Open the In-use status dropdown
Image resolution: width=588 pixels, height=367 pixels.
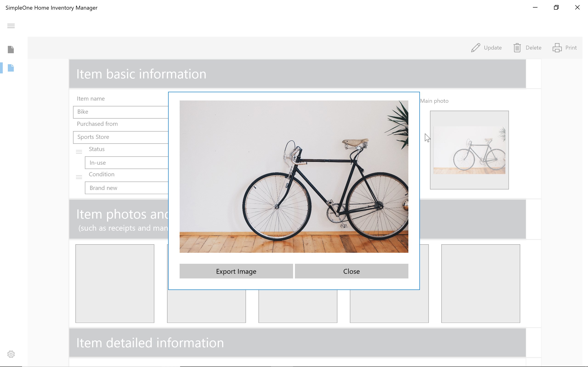coord(126,163)
